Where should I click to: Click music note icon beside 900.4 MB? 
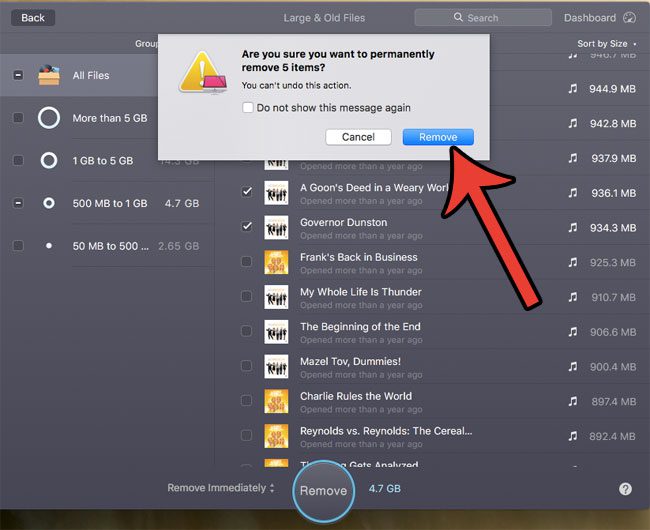pos(572,367)
